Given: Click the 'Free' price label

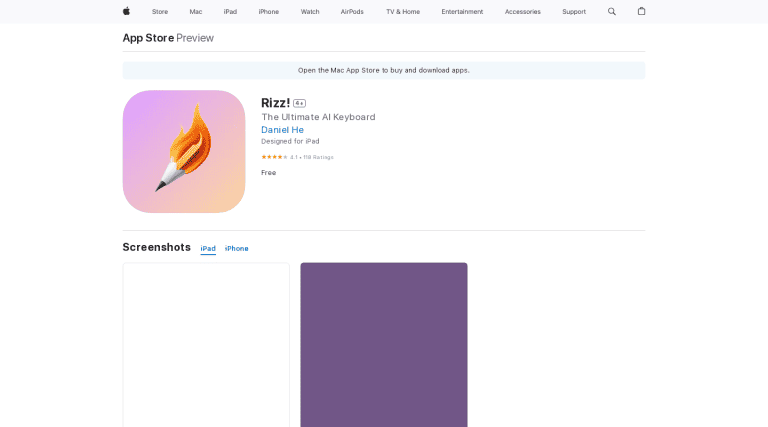Looking at the screenshot, I should (268, 173).
